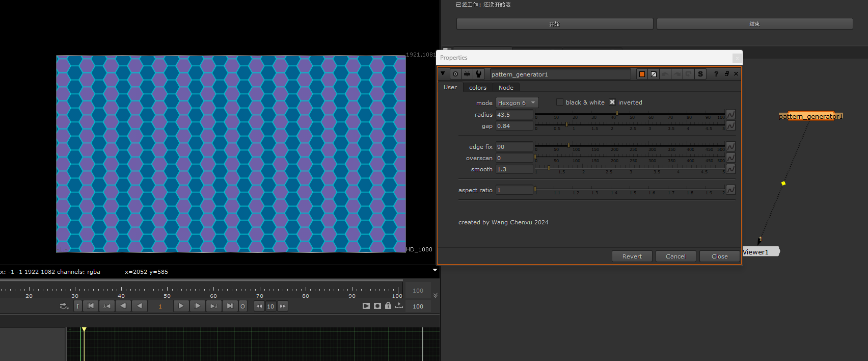The height and width of the screenshot is (361, 868).
Task: Switch to the Node tab
Action: click(506, 88)
